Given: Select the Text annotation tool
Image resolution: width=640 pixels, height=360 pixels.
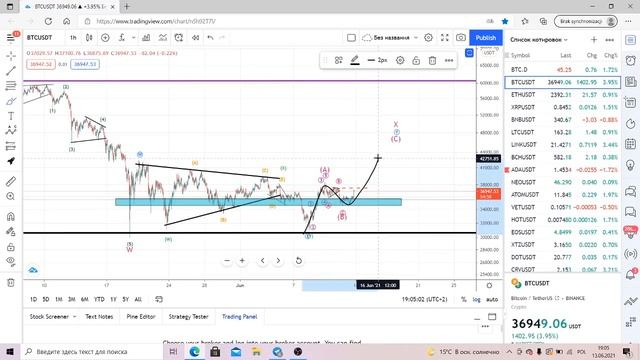Looking at the screenshot, I should (11, 116).
